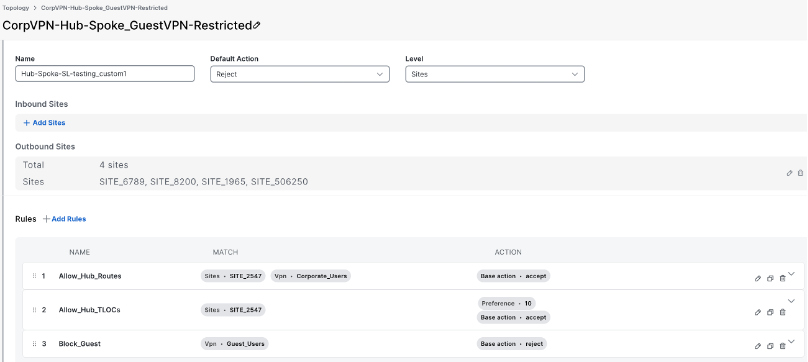Delete the Allow_Hub_Routes rule
The image size is (808, 362).
tap(782, 278)
